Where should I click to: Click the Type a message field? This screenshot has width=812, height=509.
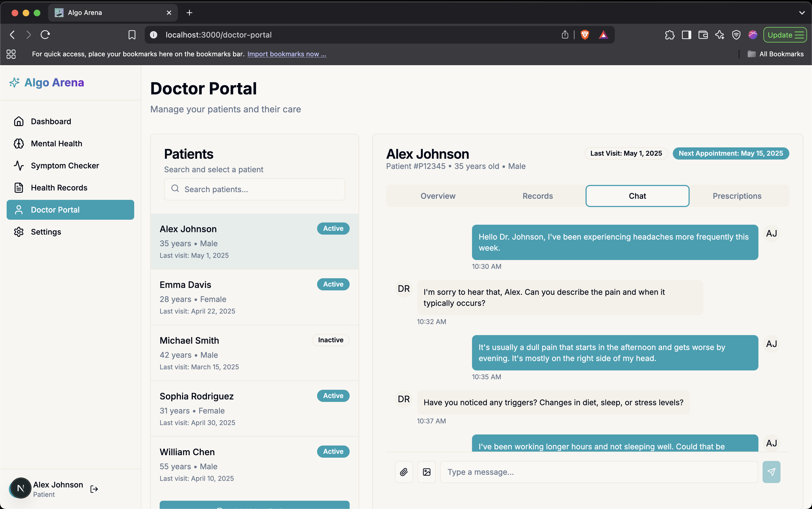[x=599, y=472]
